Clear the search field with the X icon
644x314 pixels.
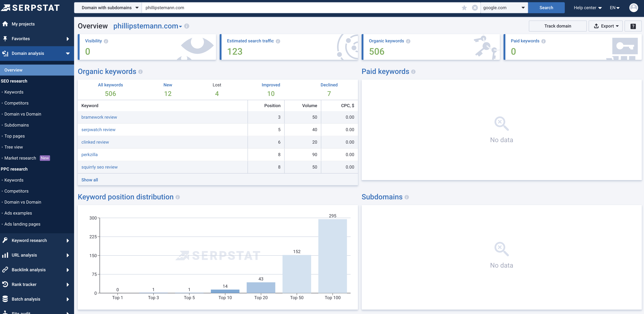tap(475, 8)
